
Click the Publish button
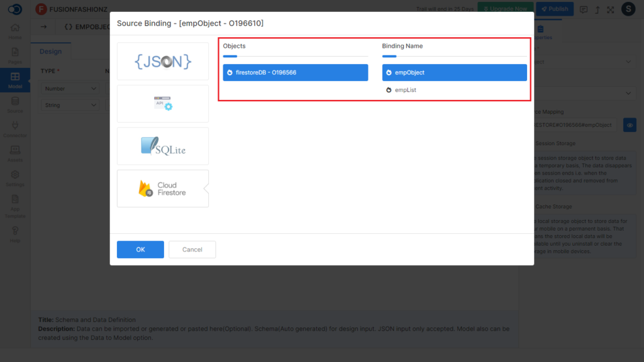click(555, 9)
